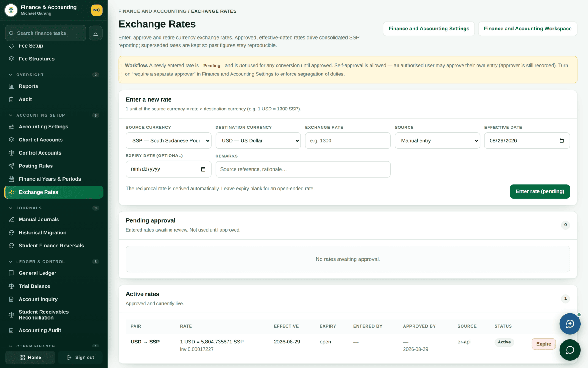
Task: Click the Historical Migration refresh icon
Action: pos(11,233)
